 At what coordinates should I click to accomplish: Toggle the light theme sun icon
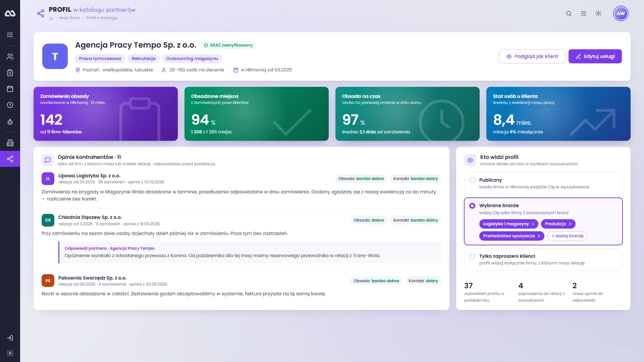(598, 13)
